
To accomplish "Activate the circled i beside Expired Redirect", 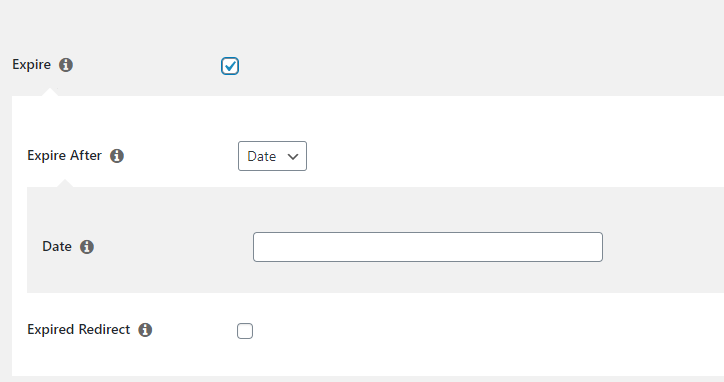I will 145,330.
